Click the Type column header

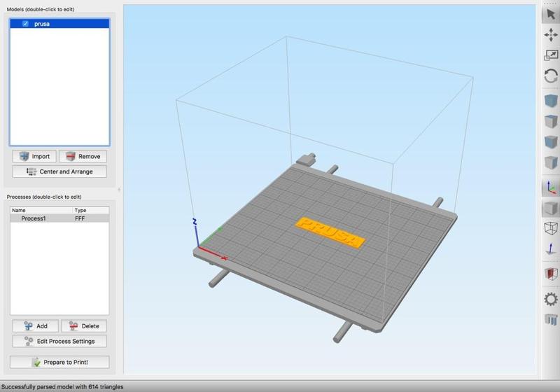click(91, 210)
